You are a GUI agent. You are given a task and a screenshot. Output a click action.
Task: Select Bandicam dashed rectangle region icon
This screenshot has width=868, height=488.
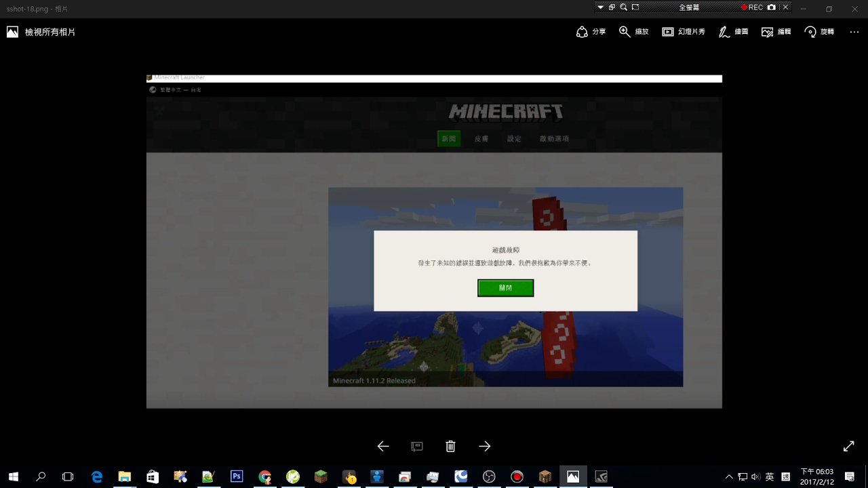click(x=635, y=7)
